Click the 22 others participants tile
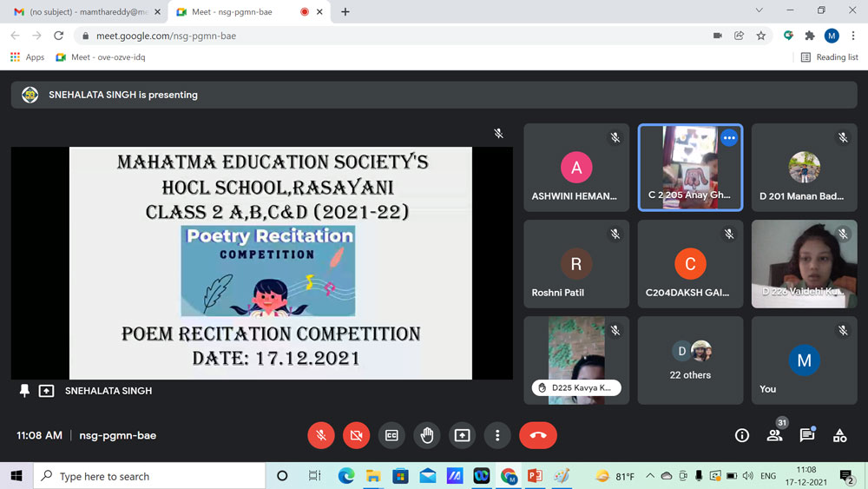This screenshot has width=868, height=489. tap(690, 360)
